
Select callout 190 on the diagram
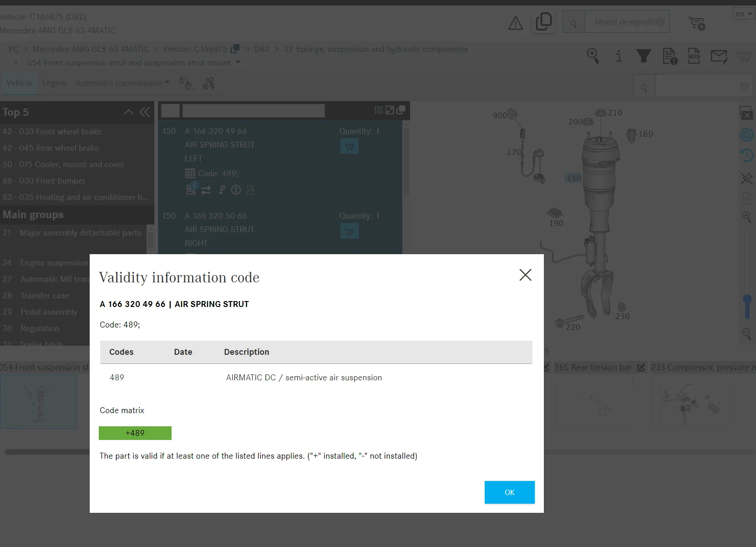point(556,223)
